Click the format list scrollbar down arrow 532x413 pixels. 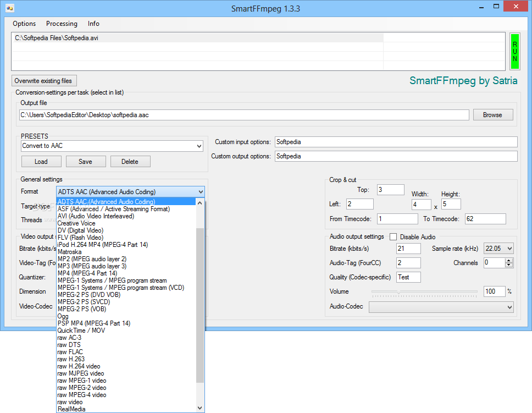200,408
